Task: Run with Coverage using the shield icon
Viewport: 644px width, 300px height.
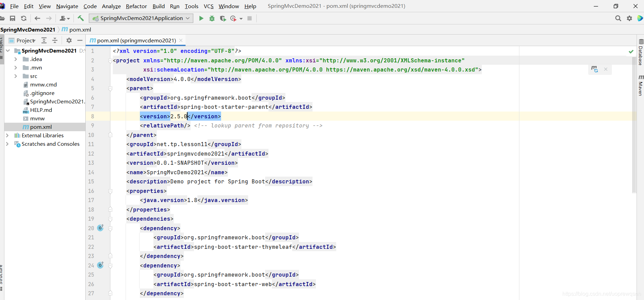Action: 223,18
